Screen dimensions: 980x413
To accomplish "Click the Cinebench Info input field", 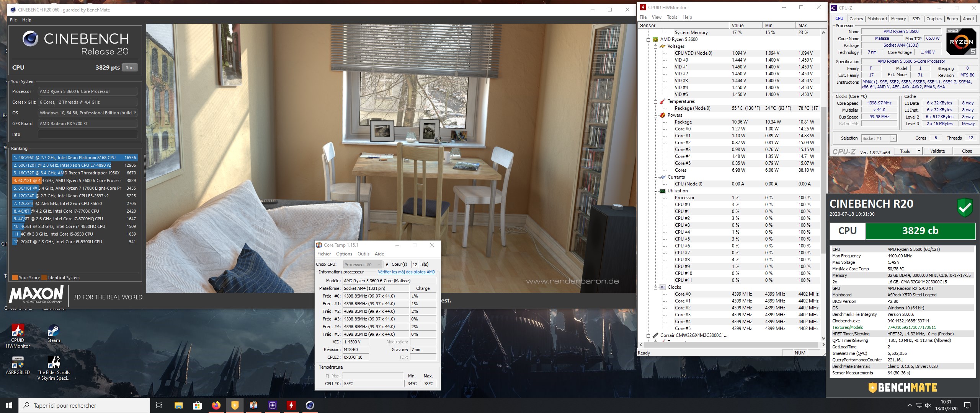I will [88, 134].
